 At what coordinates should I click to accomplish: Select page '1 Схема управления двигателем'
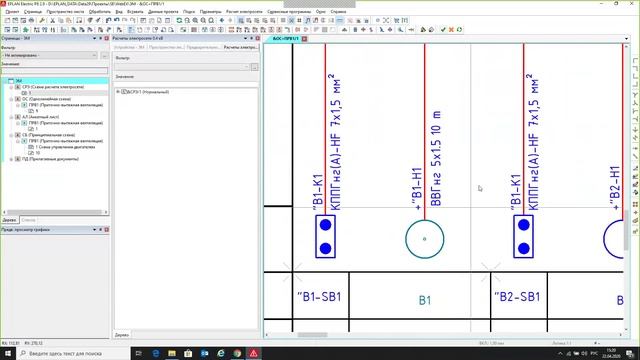point(65,147)
